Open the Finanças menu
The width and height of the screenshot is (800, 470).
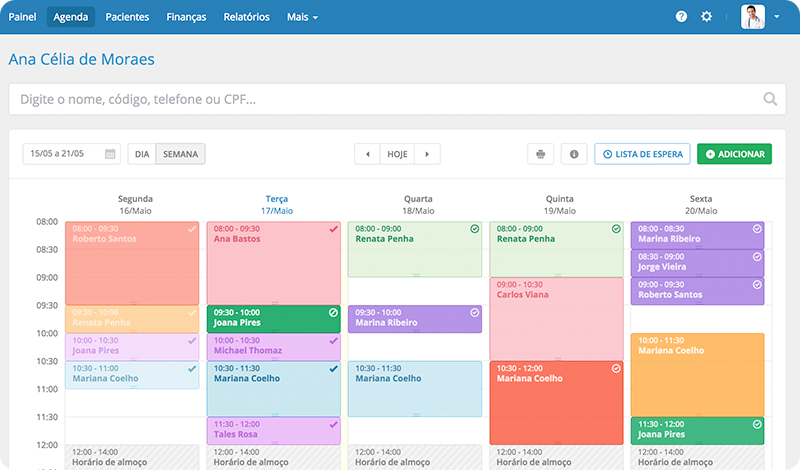(x=186, y=17)
